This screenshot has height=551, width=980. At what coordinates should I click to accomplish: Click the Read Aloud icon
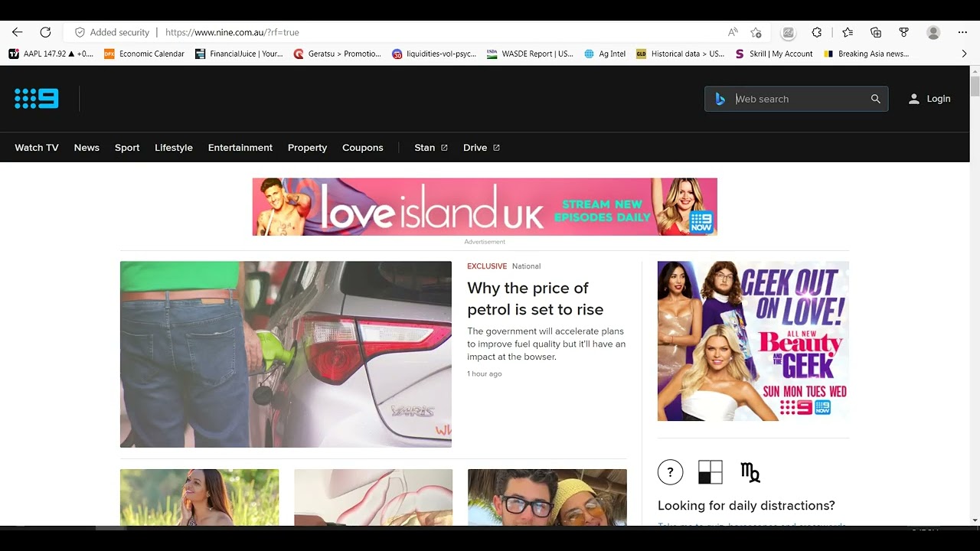coord(733,32)
